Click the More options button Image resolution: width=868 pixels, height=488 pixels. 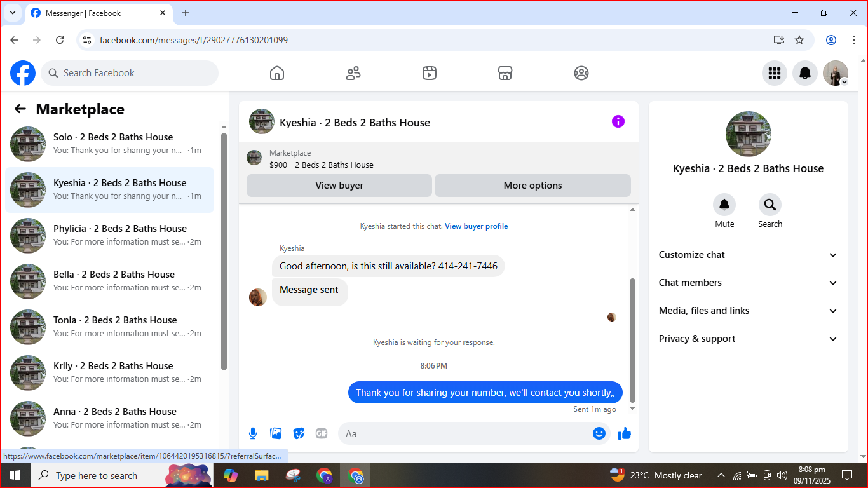click(x=532, y=186)
